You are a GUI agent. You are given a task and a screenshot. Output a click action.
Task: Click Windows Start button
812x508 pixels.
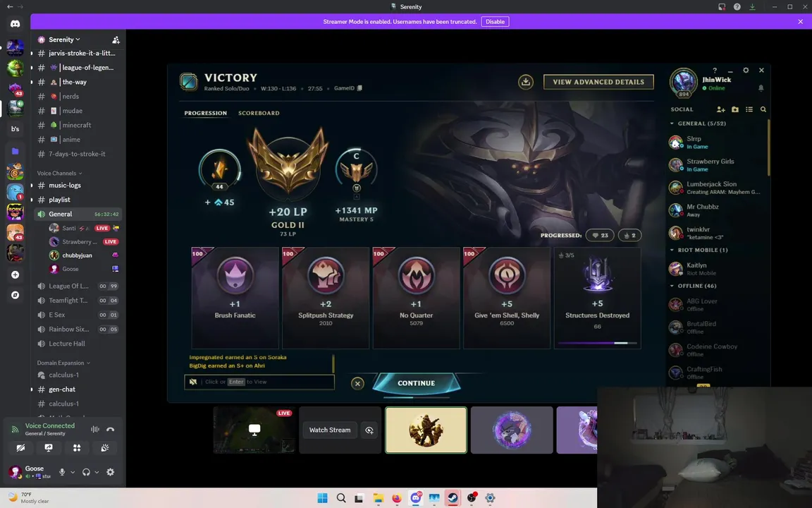322,498
